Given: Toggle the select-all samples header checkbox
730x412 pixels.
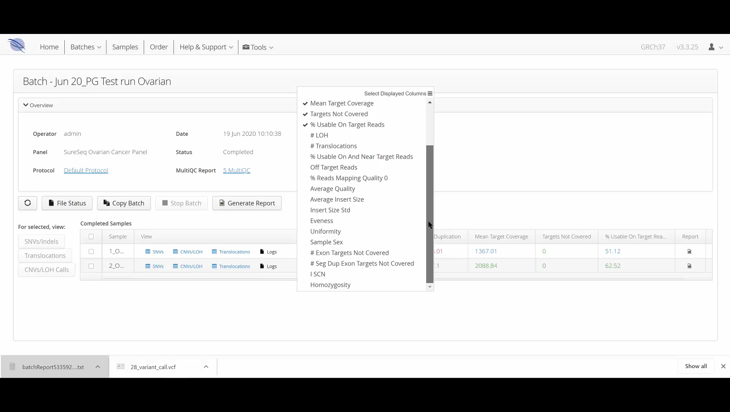Looking at the screenshot, I should (91, 237).
